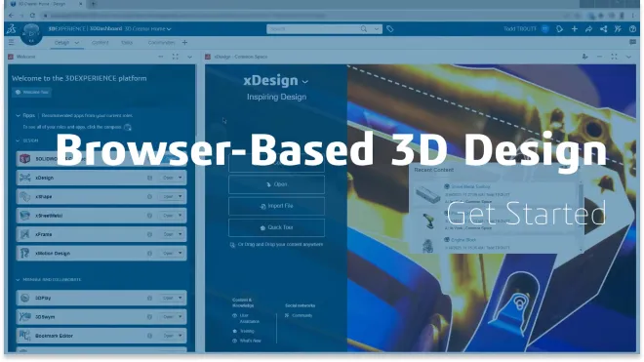The height and width of the screenshot is (362, 644).
Task: Open the compass in the top-left
Action: tap(31, 34)
